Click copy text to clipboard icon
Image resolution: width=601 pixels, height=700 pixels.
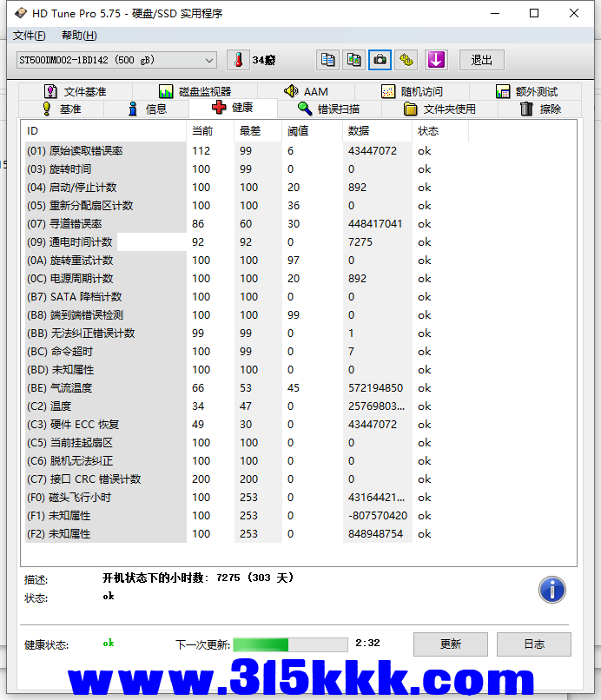click(327, 60)
